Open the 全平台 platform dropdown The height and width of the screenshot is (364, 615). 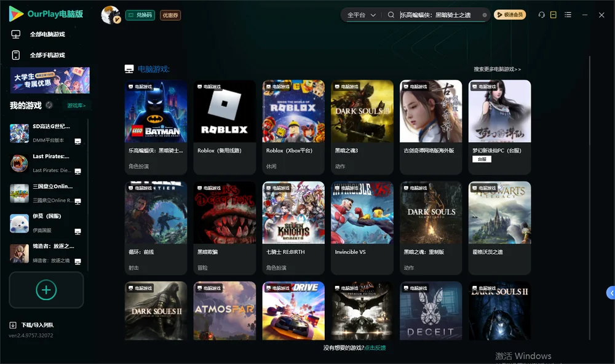pos(361,15)
